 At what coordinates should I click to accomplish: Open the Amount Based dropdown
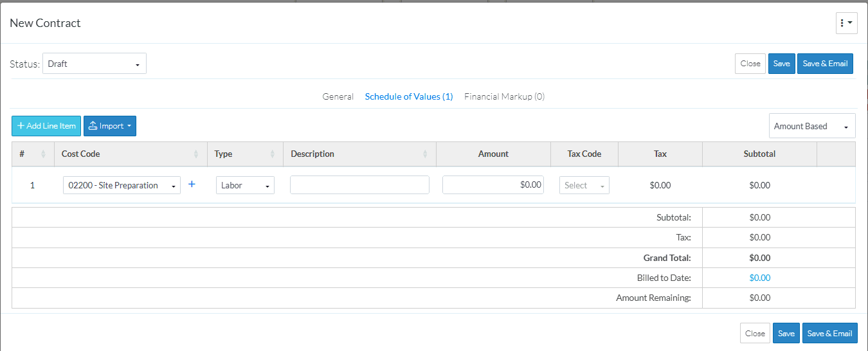[812, 126]
